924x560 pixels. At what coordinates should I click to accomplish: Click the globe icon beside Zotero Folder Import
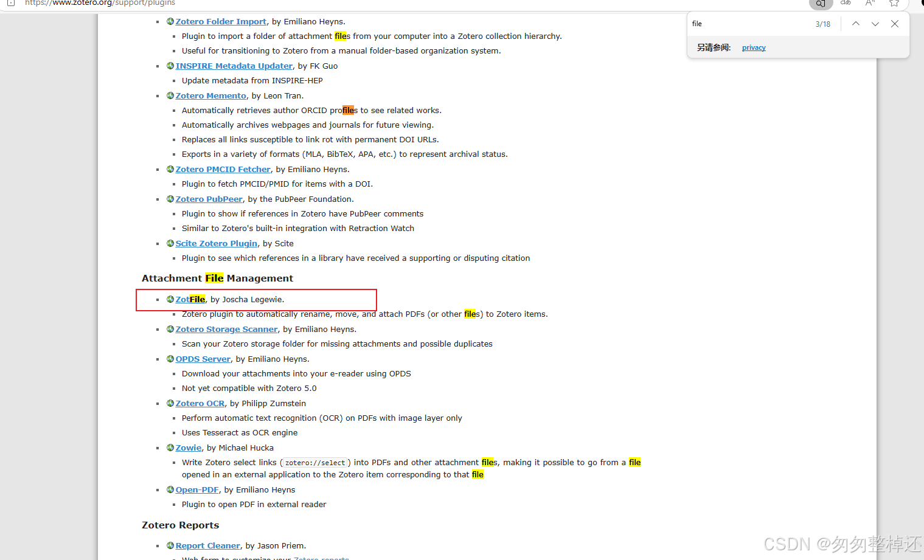click(x=170, y=21)
